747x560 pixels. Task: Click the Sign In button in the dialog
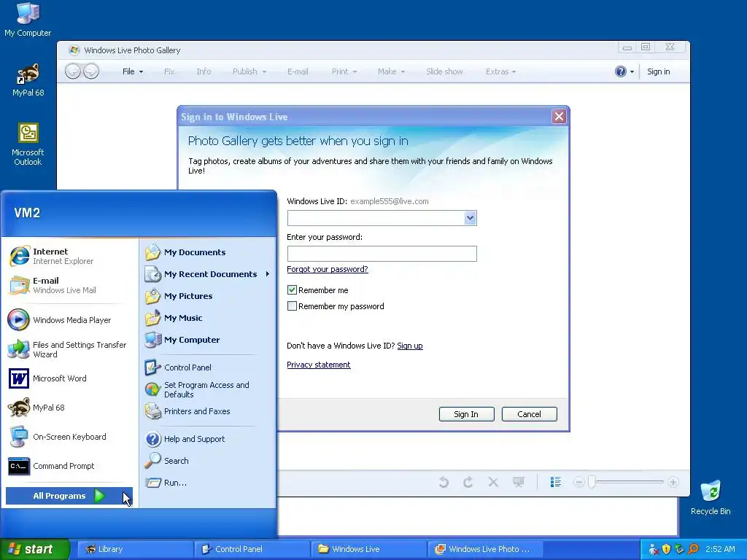point(466,414)
